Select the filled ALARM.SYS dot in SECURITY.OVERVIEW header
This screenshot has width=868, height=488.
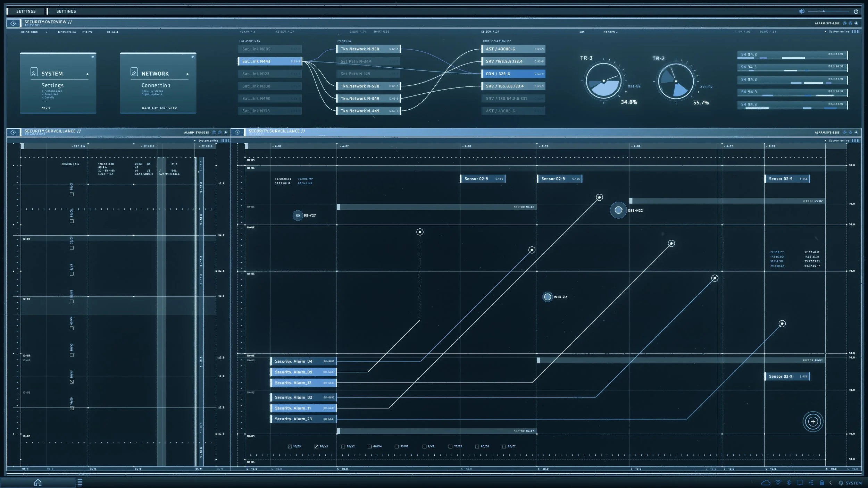[x=856, y=23]
